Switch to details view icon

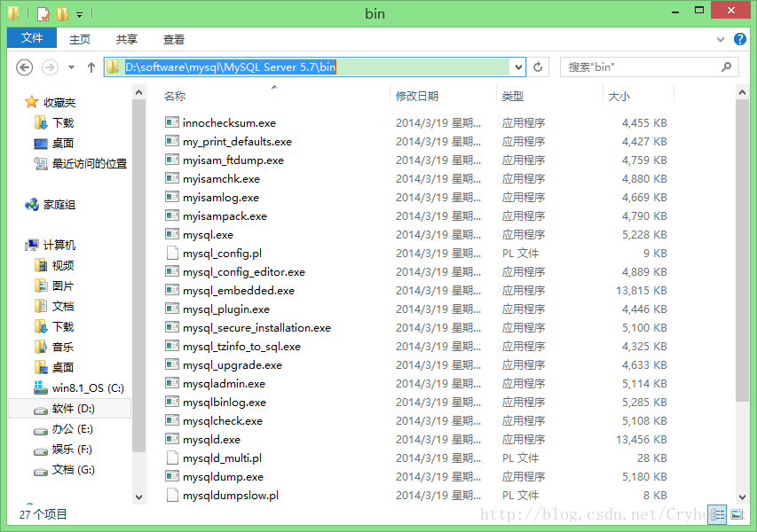click(x=717, y=514)
